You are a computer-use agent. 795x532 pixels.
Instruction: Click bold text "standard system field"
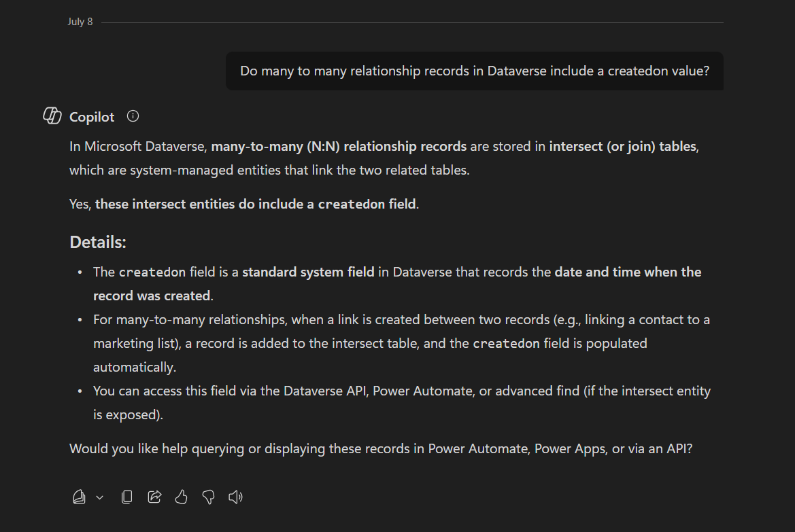click(308, 272)
